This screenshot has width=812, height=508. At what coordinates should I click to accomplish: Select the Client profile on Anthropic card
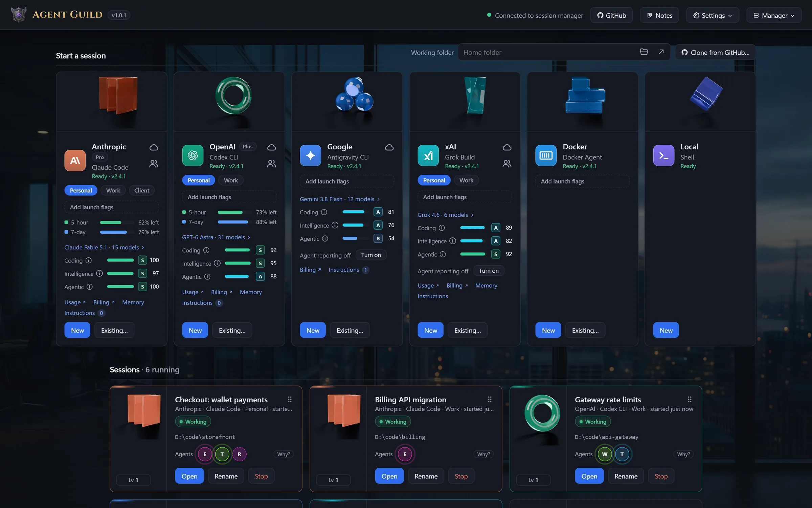pyautogui.click(x=141, y=190)
